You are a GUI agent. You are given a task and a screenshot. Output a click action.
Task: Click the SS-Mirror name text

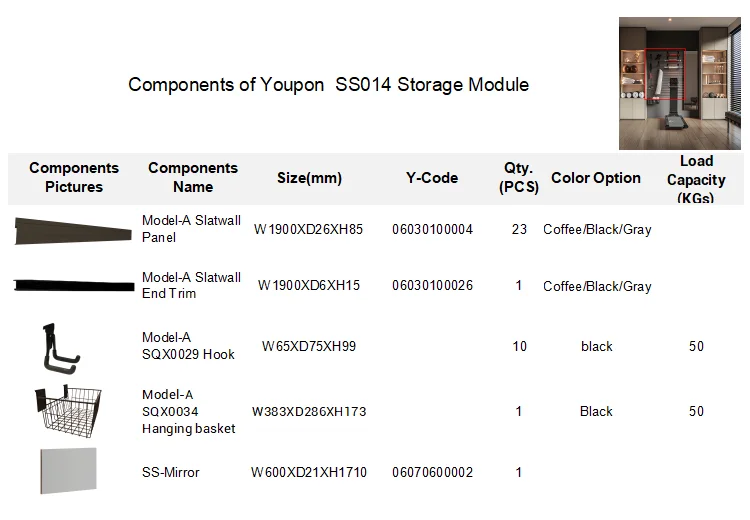pos(171,472)
